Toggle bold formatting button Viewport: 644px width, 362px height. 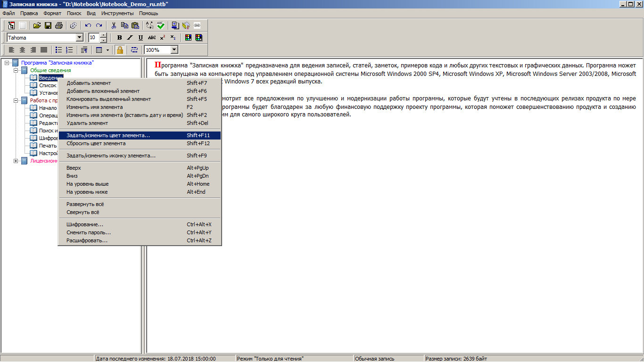pos(119,38)
